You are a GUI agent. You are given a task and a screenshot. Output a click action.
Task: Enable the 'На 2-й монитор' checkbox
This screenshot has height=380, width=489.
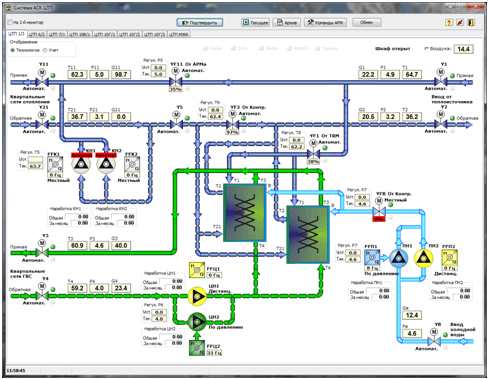[x=10, y=22]
